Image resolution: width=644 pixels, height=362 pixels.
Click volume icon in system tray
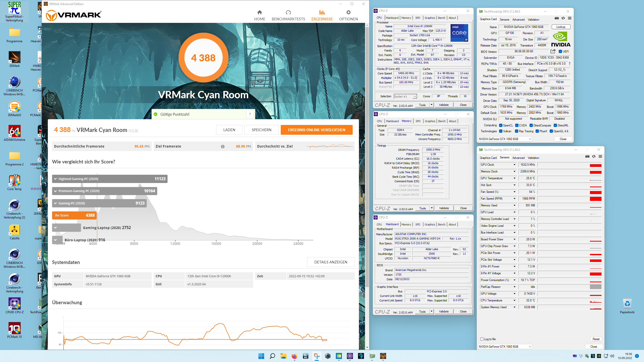click(x=612, y=356)
